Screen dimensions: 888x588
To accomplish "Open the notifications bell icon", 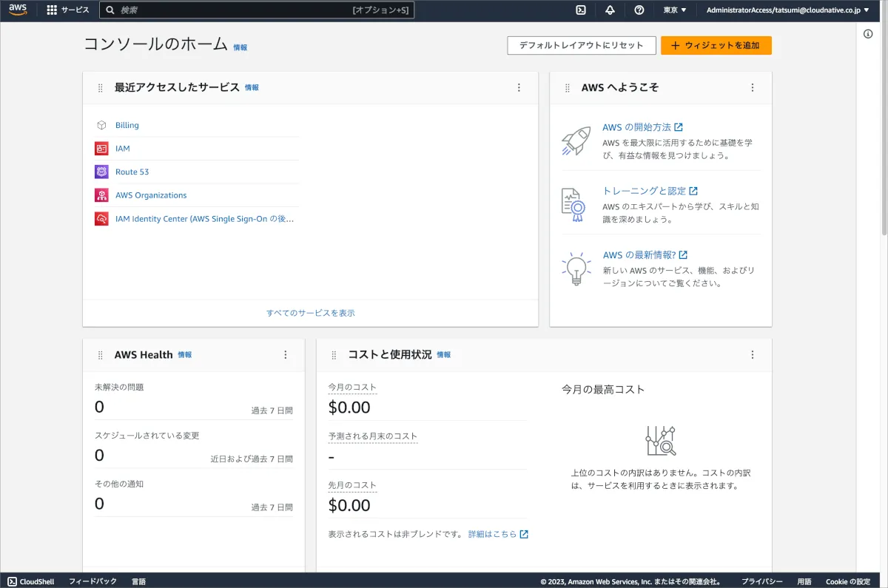I will tap(610, 10).
